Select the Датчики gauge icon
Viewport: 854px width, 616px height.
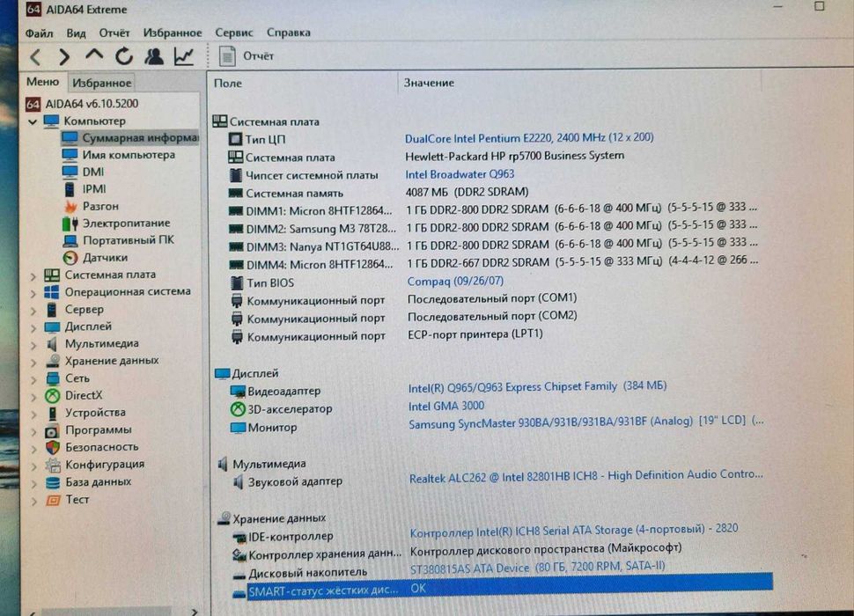(x=70, y=257)
